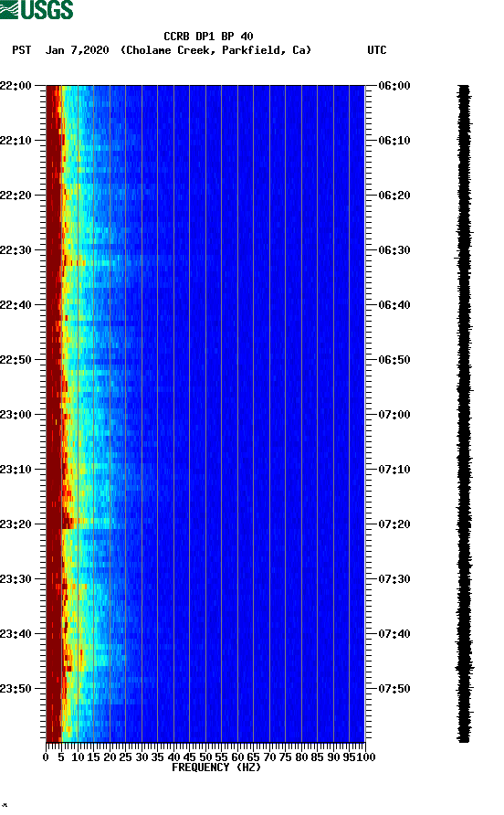Click the '22:20' PST time label
This screenshot has width=504, height=815.
click(16, 196)
